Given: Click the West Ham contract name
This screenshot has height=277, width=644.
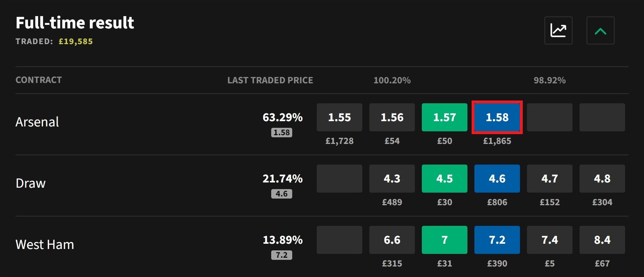Looking at the screenshot, I should point(45,244).
